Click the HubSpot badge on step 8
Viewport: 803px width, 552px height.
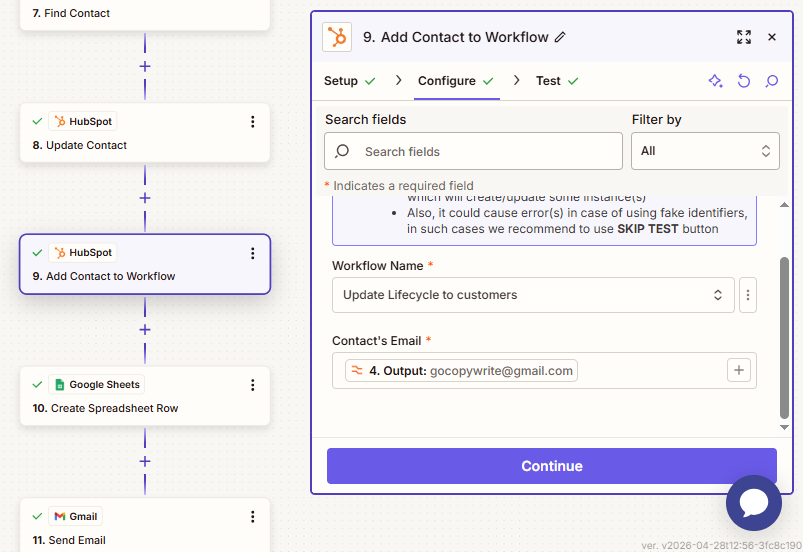[83, 121]
